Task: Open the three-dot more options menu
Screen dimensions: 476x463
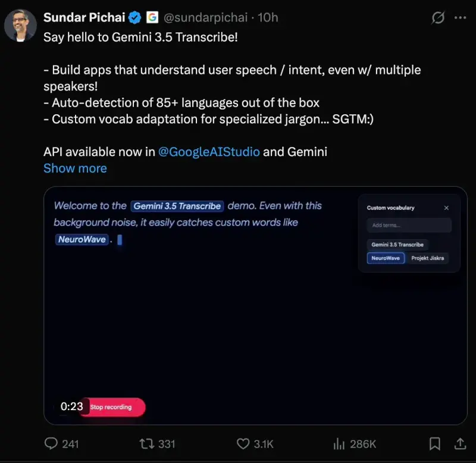Action: tap(460, 18)
